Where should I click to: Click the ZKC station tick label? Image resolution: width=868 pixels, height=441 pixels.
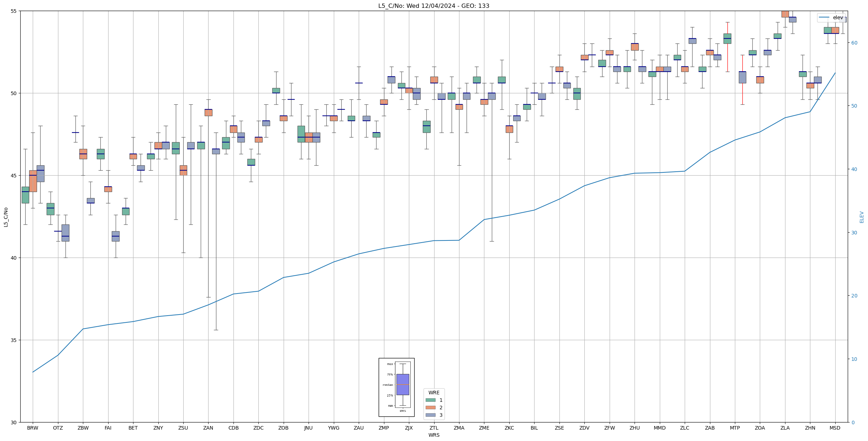509,428
